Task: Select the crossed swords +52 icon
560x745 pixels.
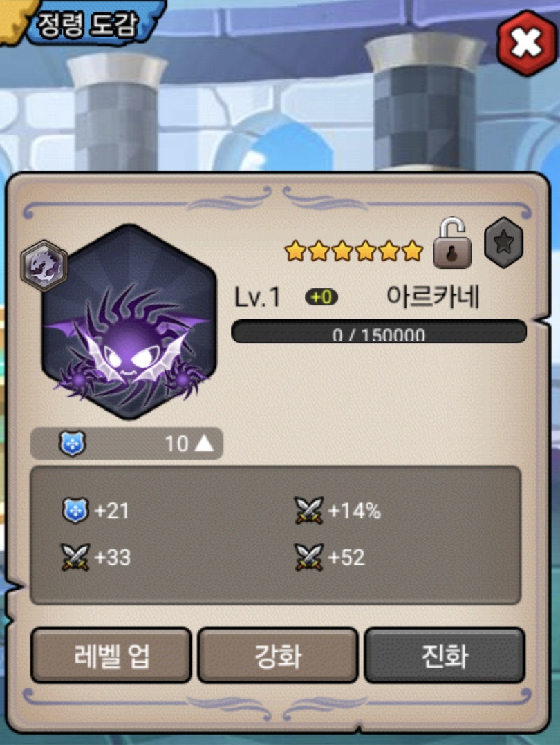Action: [309, 557]
